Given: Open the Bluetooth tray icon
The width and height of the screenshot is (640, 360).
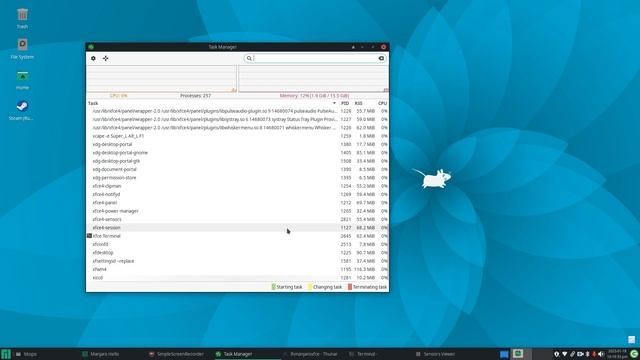Looking at the screenshot, I should pyautogui.click(x=588, y=354).
